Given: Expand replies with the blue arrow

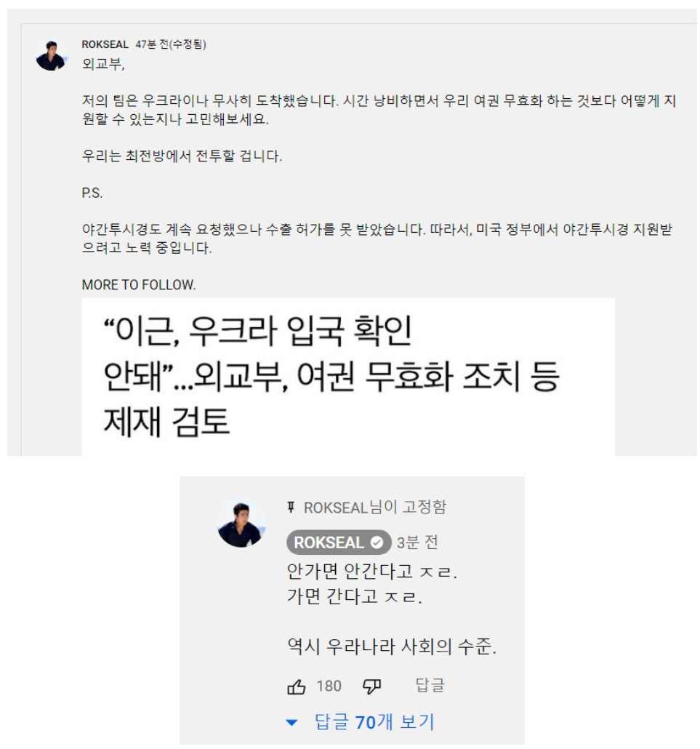Looking at the screenshot, I should (291, 723).
